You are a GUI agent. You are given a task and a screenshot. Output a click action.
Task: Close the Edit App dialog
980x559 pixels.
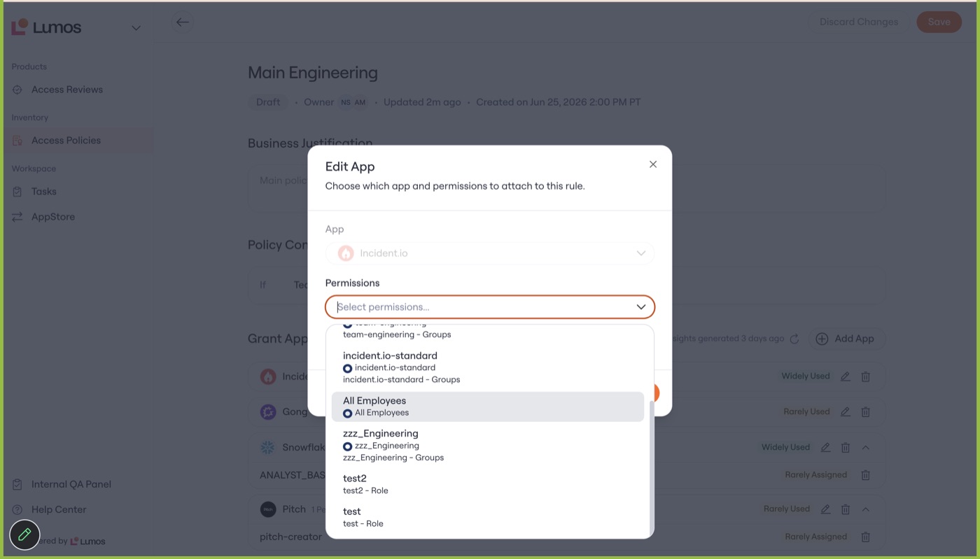(x=653, y=164)
